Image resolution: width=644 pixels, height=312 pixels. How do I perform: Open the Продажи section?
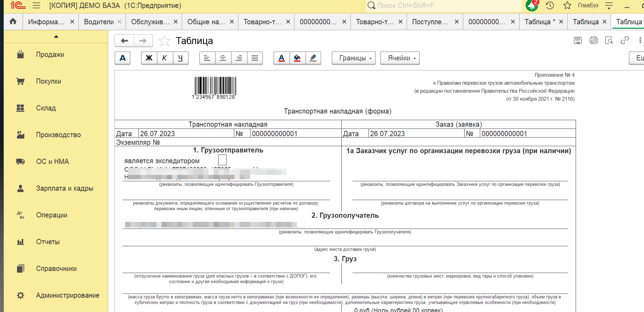point(50,55)
